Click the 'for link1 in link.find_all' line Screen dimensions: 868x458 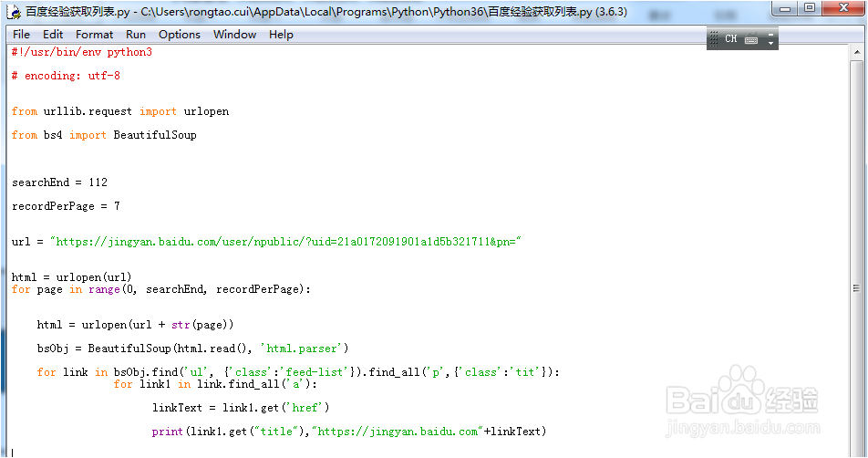(x=215, y=384)
